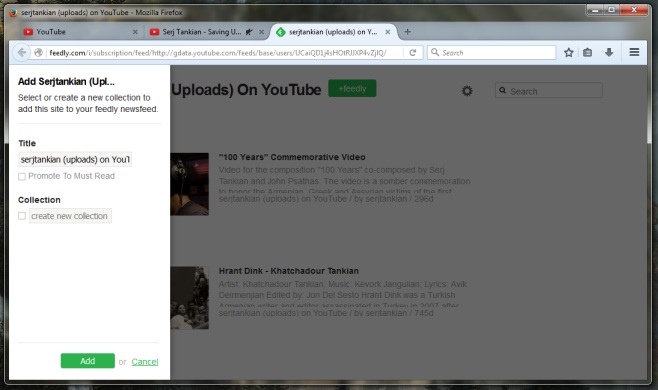Open the Hrant Dink video thumbnail
Screen dimensions: 658x390
click(189, 298)
